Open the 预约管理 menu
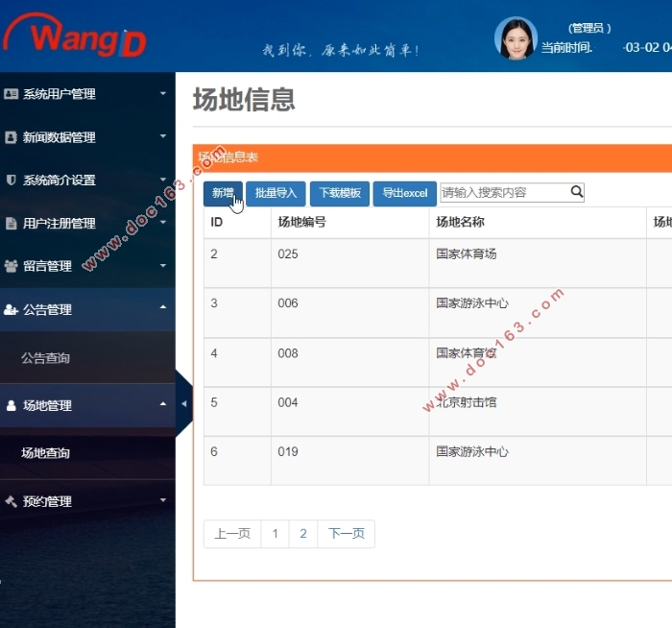 tap(87, 501)
